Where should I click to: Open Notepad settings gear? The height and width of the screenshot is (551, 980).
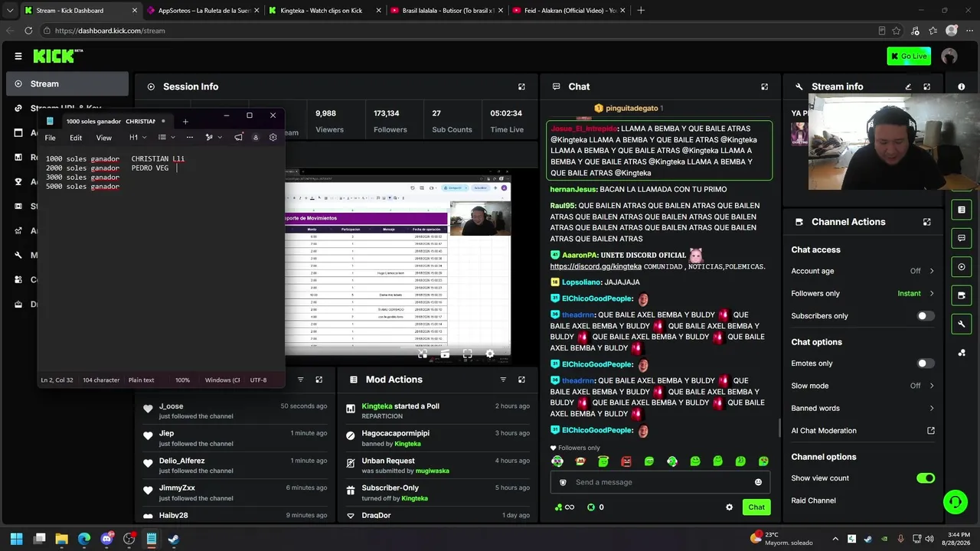273,138
